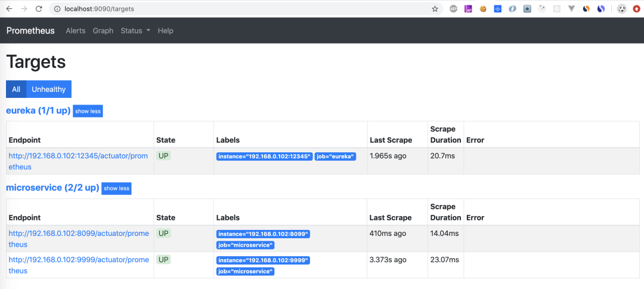
Task: Open the cookie extension icon
Action: click(483, 9)
